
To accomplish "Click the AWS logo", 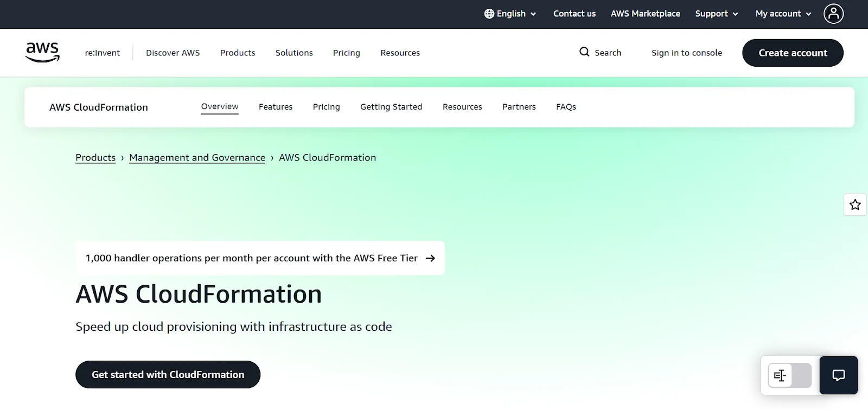I will pyautogui.click(x=42, y=52).
